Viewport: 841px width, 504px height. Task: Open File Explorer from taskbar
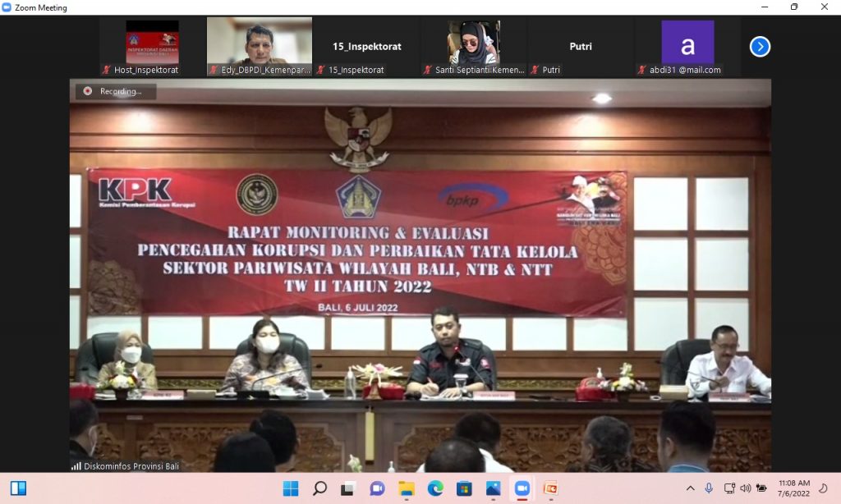(x=406, y=488)
